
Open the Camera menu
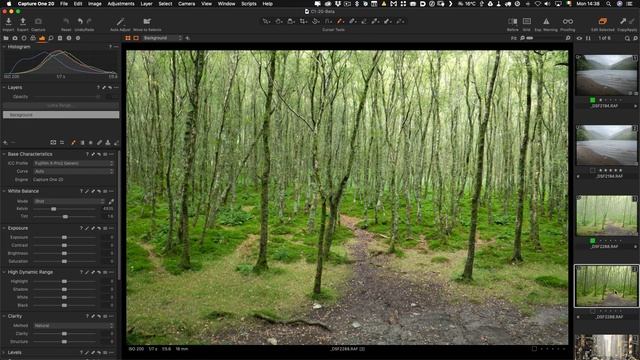click(x=186, y=4)
